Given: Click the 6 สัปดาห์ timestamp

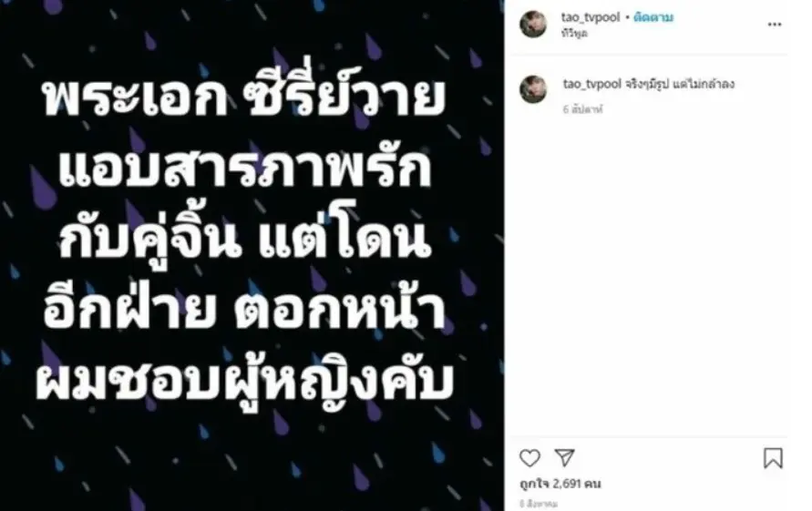Looking at the screenshot, I should 582,109.
